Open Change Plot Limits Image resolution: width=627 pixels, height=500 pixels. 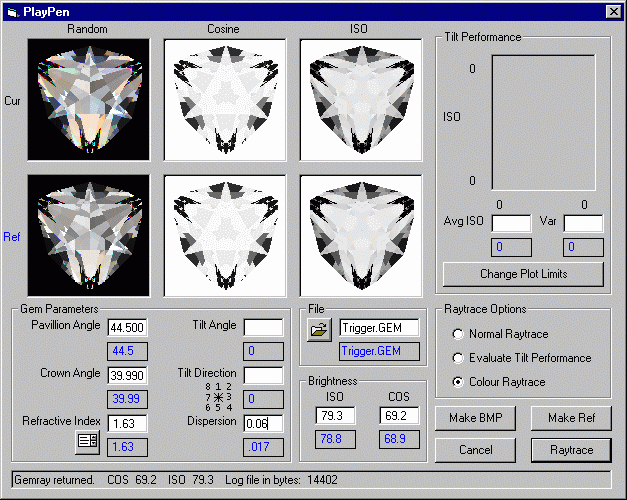(x=523, y=274)
